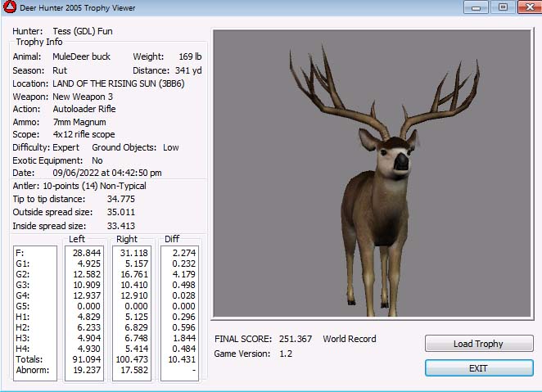The width and height of the screenshot is (542, 392).
Task: Click the Diff column total 10.431
Action: coord(181,359)
